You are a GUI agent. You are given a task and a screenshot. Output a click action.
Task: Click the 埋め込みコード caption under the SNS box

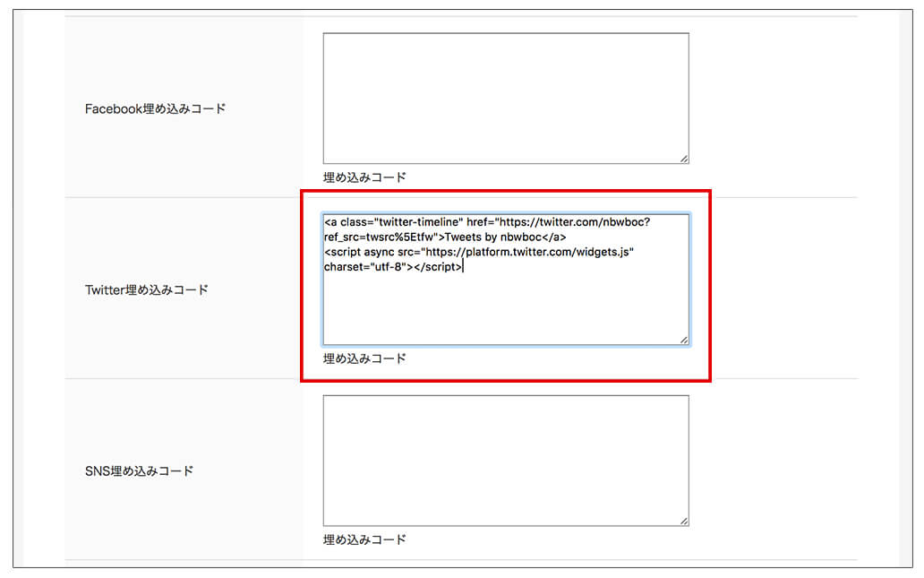(x=364, y=539)
